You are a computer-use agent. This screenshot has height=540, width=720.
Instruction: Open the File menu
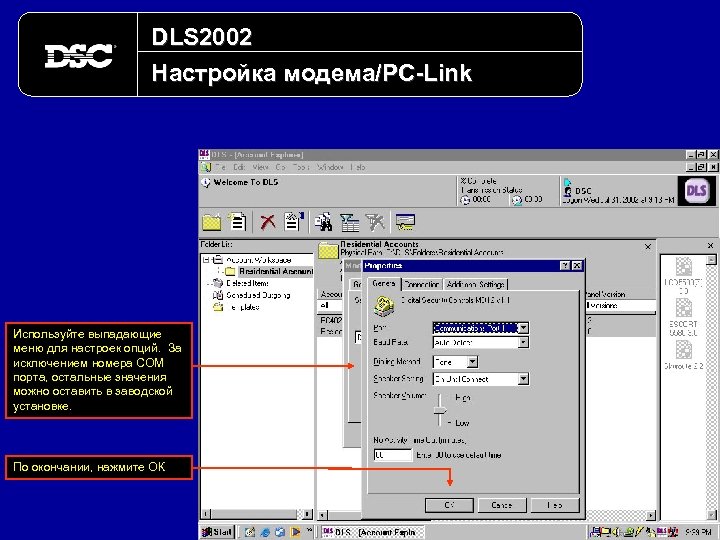221,167
